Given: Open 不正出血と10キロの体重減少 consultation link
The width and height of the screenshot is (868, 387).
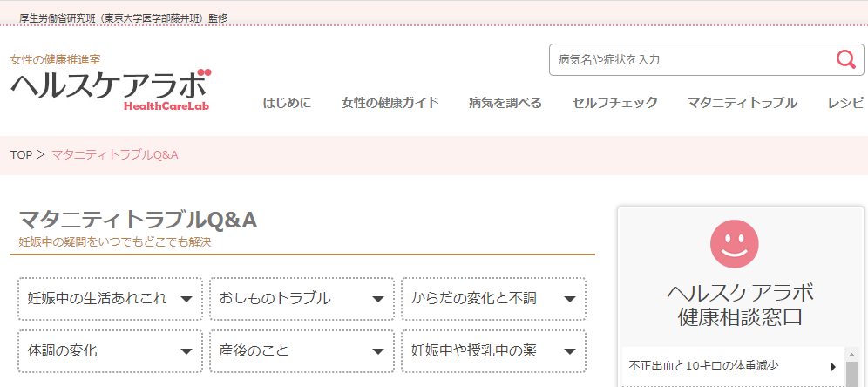Looking at the screenshot, I should (x=703, y=365).
